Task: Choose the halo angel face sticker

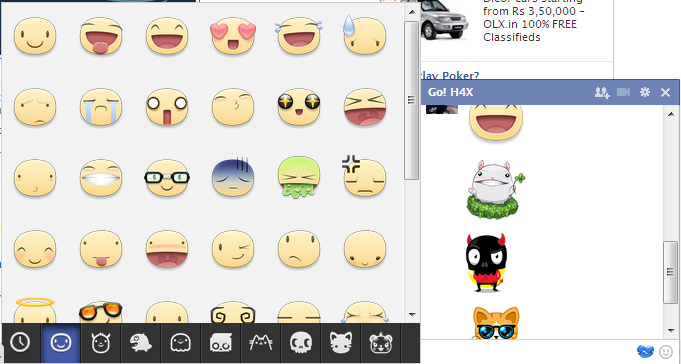Action: [x=35, y=310]
